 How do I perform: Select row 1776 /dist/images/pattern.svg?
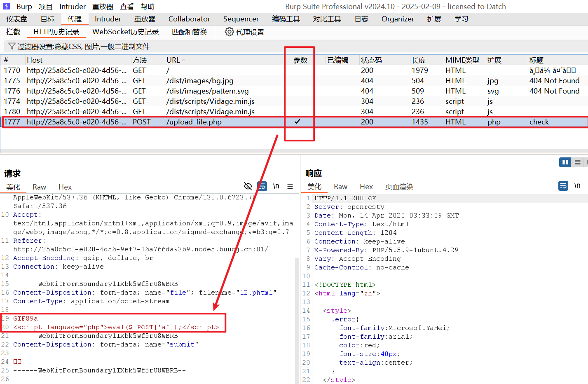(294, 91)
